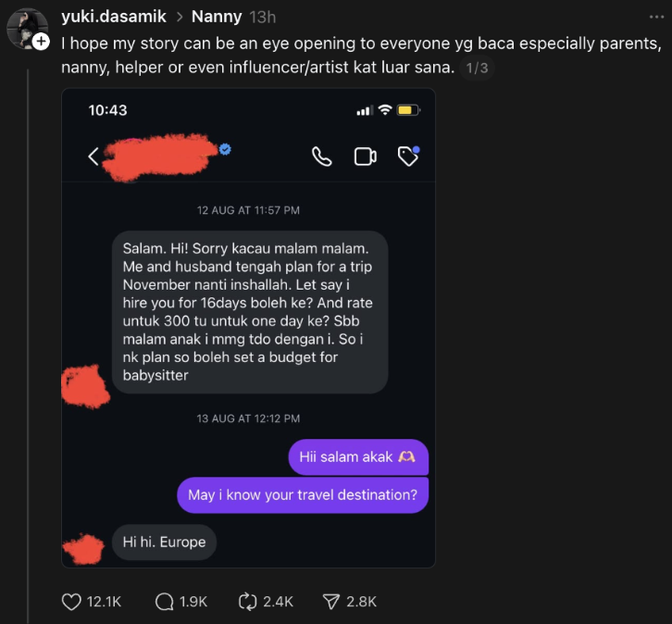The height and width of the screenshot is (624, 672).
Task: Repost using the repost arrows icon
Action: pos(247,602)
